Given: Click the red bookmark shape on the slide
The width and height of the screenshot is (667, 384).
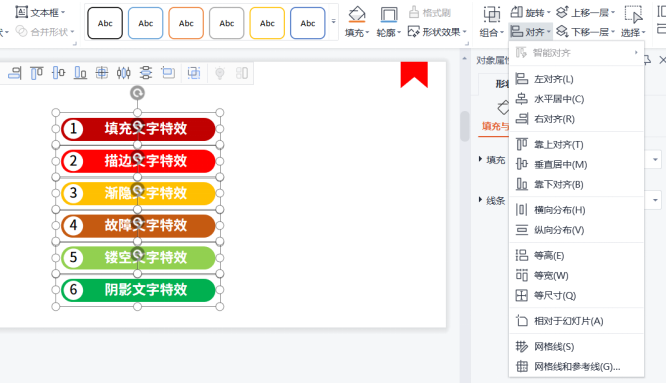Looking at the screenshot, I should coord(414,75).
